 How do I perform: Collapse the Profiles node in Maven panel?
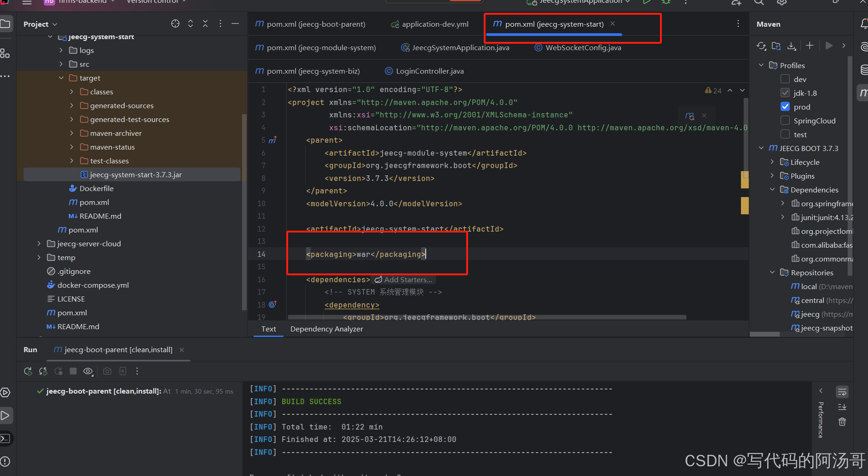tap(761, 65)
